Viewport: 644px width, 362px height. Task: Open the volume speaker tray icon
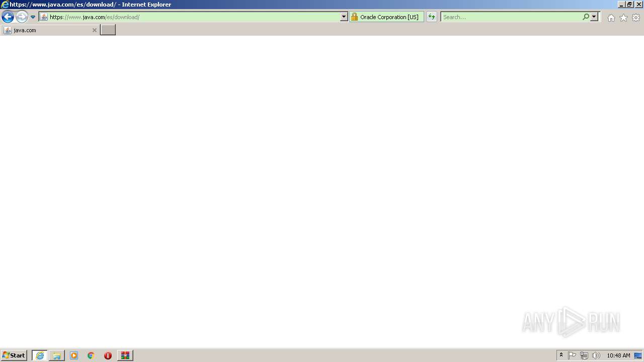point(596,355)
